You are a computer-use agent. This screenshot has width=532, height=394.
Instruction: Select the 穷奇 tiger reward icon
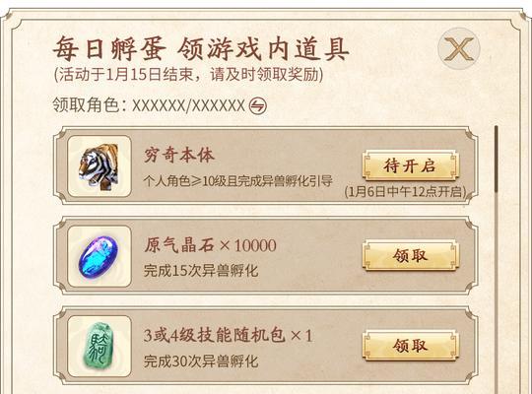(100, 166)
